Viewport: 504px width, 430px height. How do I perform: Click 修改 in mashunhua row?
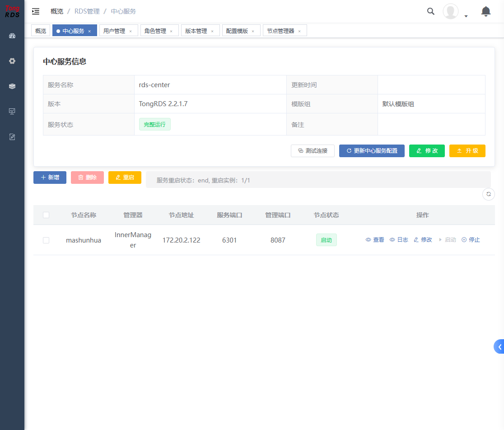pyautogui.click(x=423, y=240)
